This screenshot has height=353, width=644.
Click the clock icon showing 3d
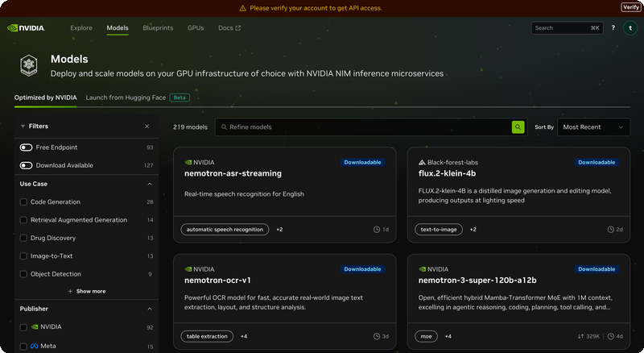[x=377, y=336]
